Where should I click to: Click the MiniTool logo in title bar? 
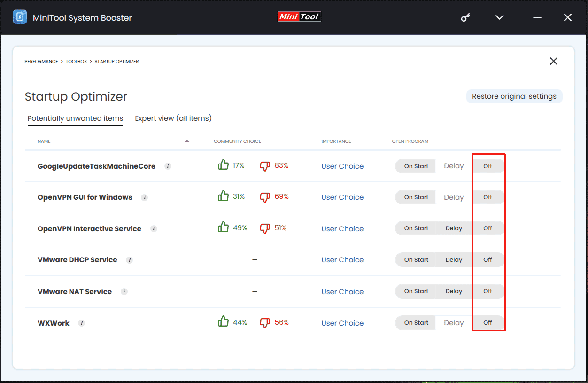point(299,16)
